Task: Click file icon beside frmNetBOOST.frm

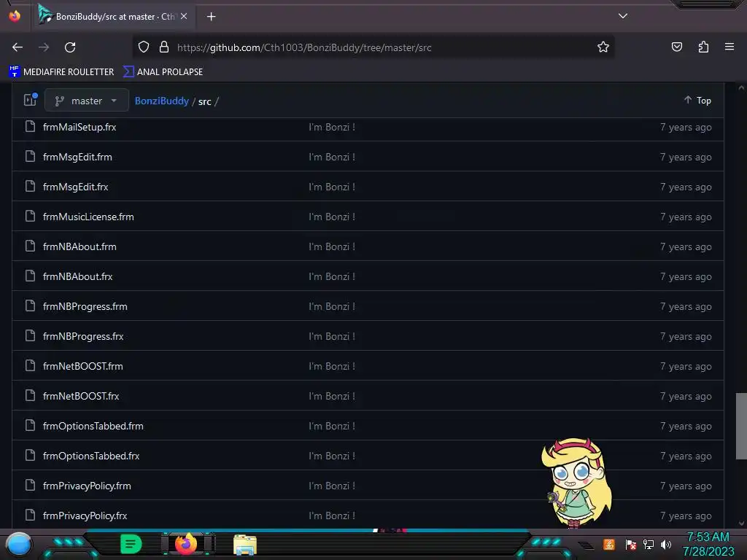Action: (x=30, y=366)
